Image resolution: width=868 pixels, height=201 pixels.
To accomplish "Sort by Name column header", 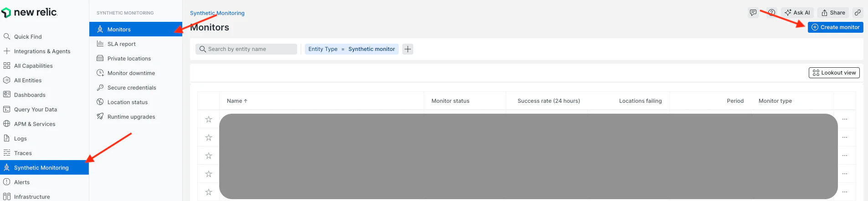I will pyautogui.click(x=237, y=101).
